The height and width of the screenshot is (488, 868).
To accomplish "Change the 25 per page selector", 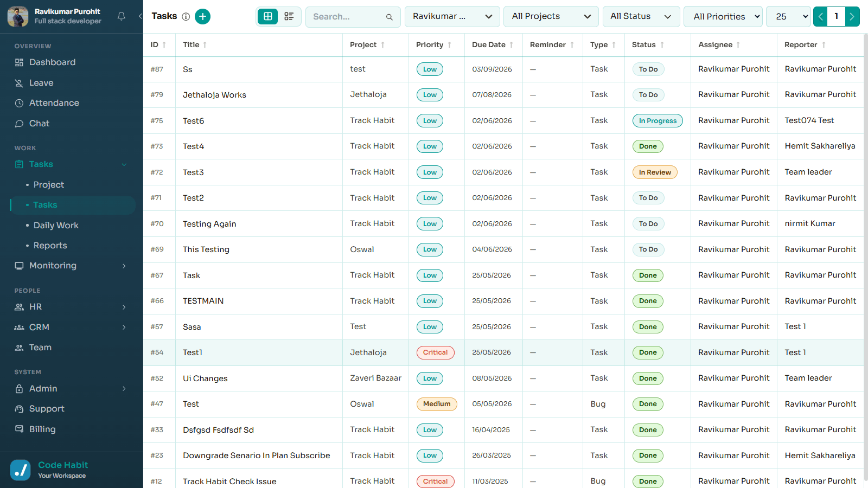I will [x=788, y=17].
